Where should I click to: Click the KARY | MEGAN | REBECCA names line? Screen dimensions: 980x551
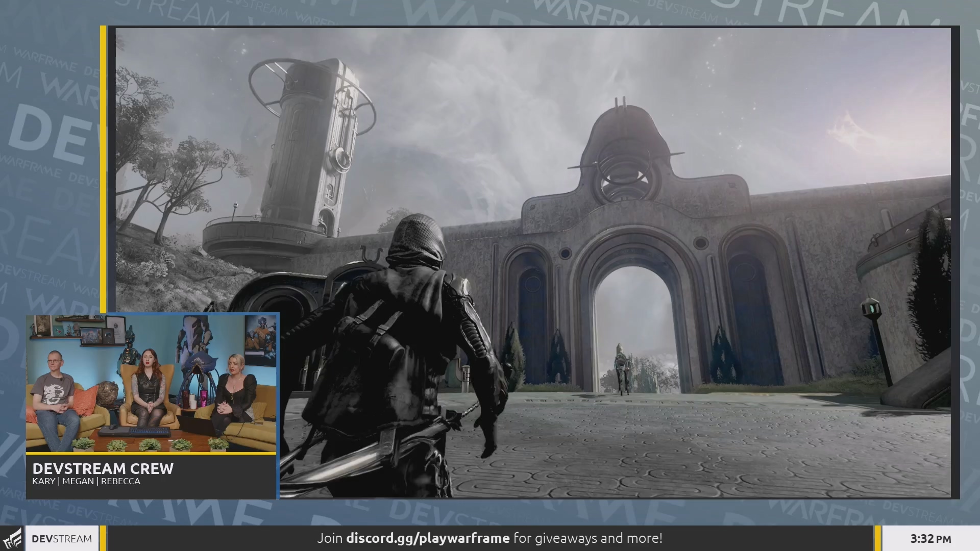click(x=86, y=481)
